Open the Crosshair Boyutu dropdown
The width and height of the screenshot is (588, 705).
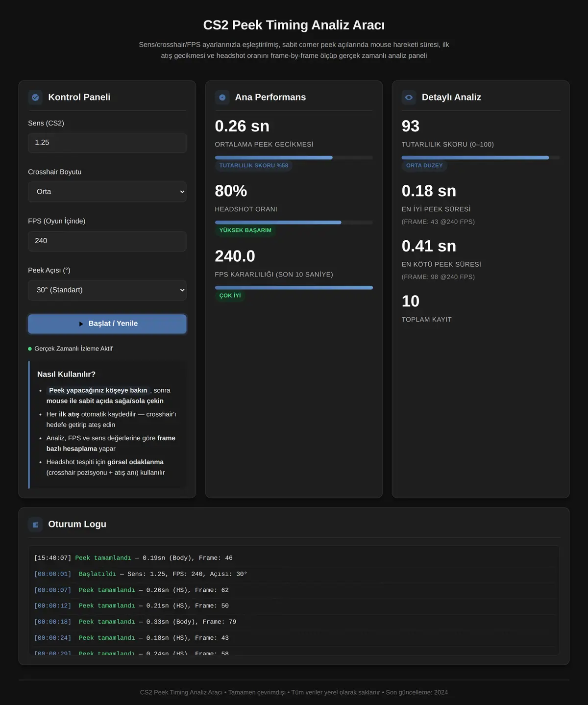pos(107,192)
